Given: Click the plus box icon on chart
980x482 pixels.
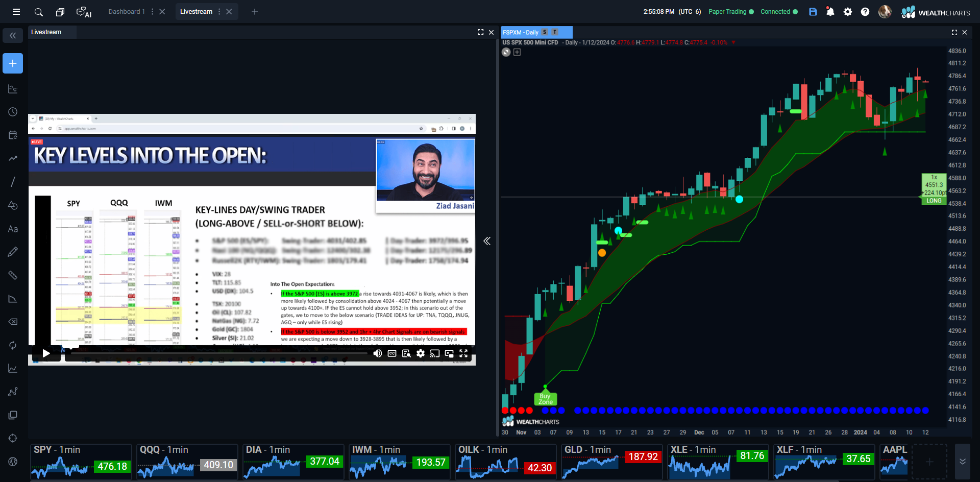Looking at the screenshot, I should [517, 52].
